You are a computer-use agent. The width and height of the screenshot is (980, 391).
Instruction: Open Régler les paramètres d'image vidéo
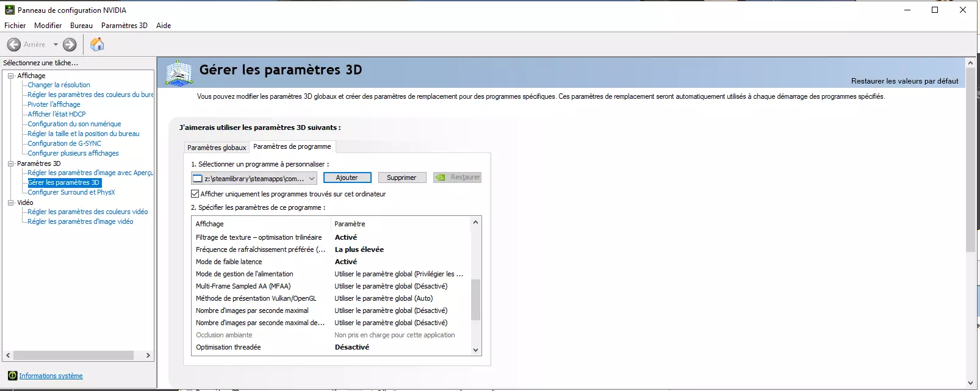[81, 221]
